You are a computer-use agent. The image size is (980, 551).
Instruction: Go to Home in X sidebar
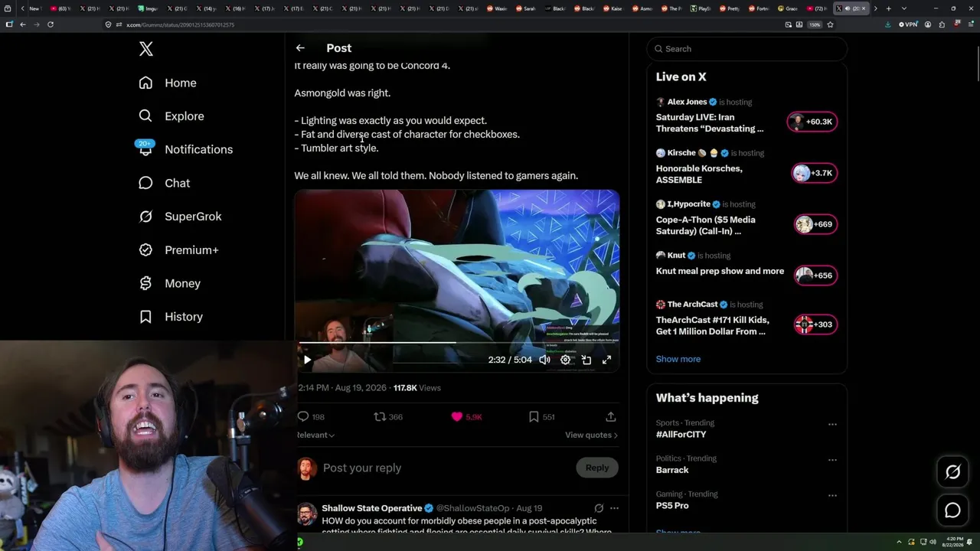[x=168, y=83]
